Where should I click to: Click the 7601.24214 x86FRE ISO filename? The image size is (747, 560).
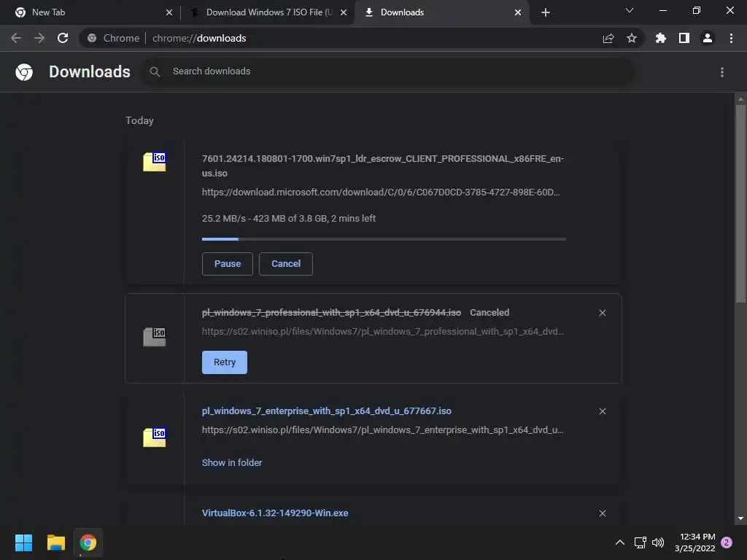point(382,166)
